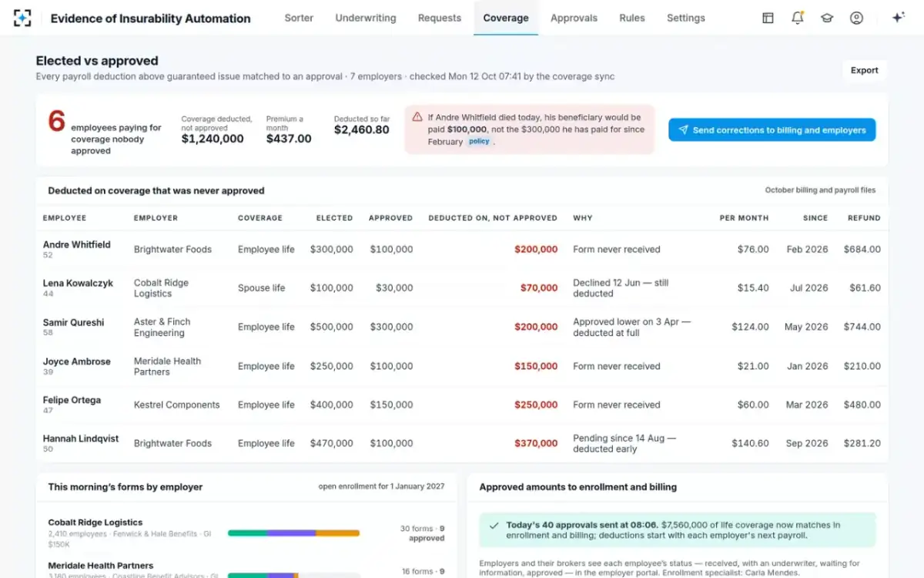Go to the Approvals tab
Viewport: 924px width, 578px height.
[574, 18]
